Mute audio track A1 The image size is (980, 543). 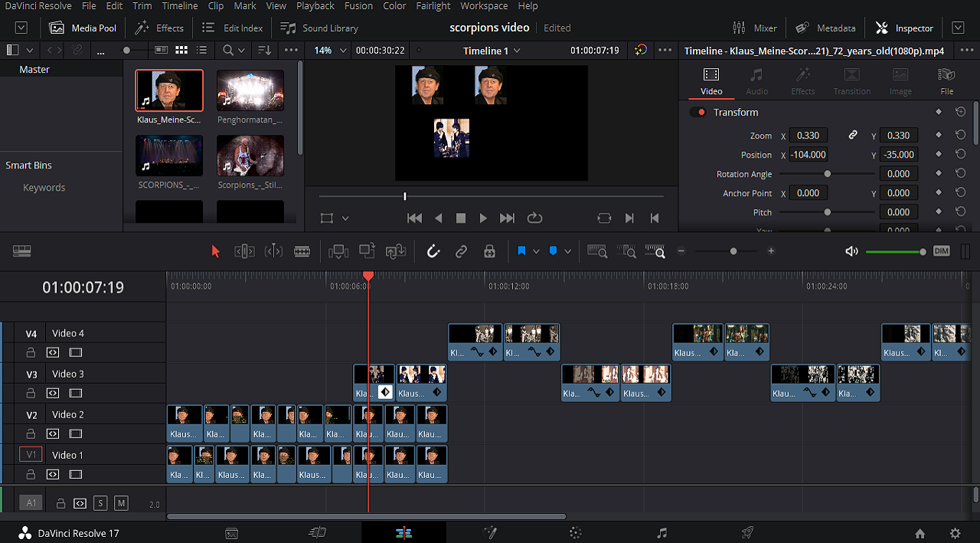click(x=121, y=503)
